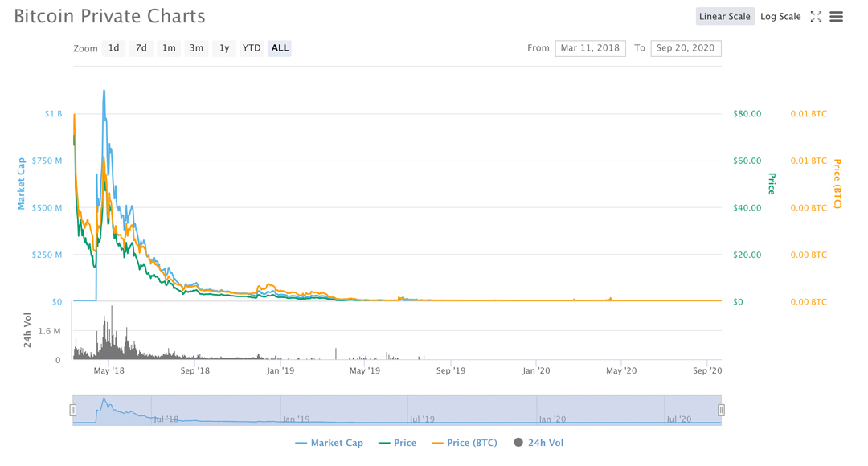Click the $20.00 price axis label
868x466 pixels.
[x=747, y=255]
